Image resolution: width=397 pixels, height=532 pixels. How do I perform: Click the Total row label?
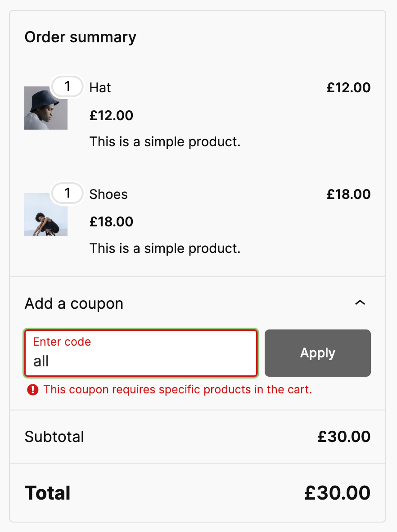coord(47,492)
